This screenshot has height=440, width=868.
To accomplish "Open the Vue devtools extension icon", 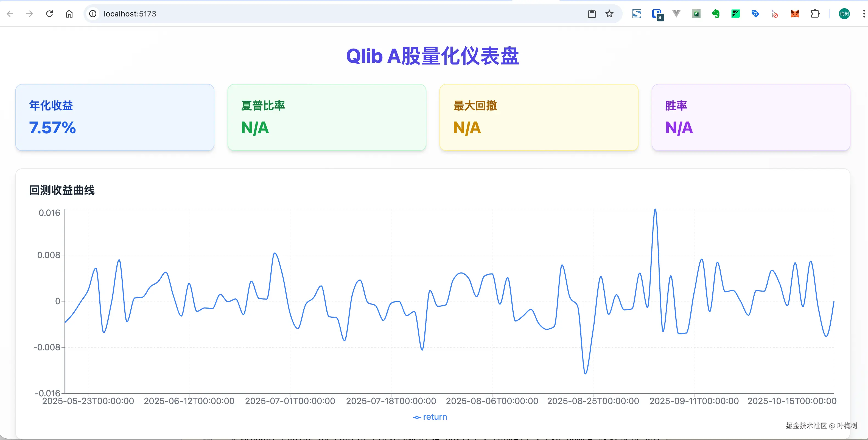I will click(x=676, y=14).
